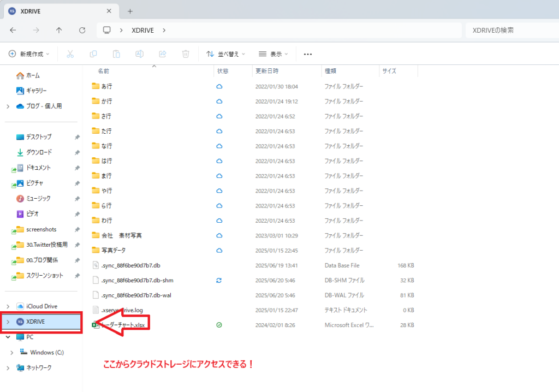Sort by the 名前 column header
This screenshot has height=392, width=559.
click(x=103, y=71)
